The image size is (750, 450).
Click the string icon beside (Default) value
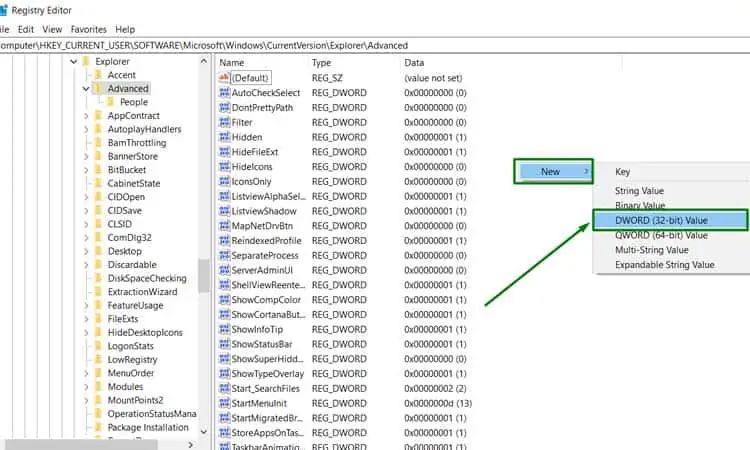225,77
